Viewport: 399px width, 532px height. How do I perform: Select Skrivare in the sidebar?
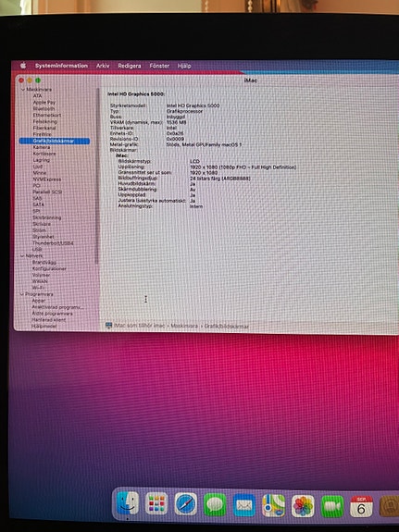pos(42,224)
